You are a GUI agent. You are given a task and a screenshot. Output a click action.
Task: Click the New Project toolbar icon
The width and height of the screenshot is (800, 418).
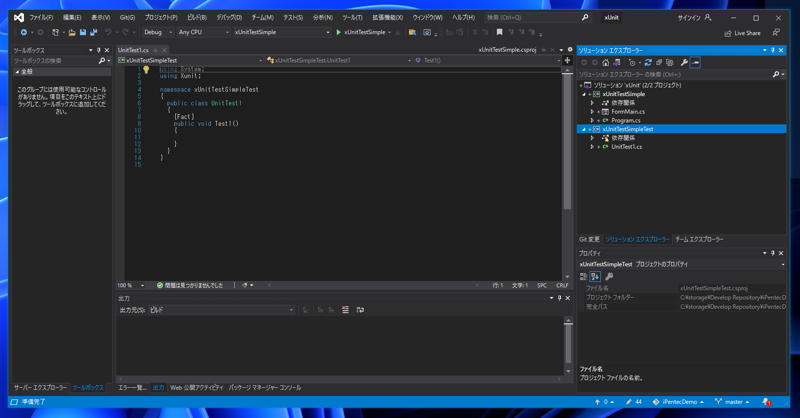(55, 32)
